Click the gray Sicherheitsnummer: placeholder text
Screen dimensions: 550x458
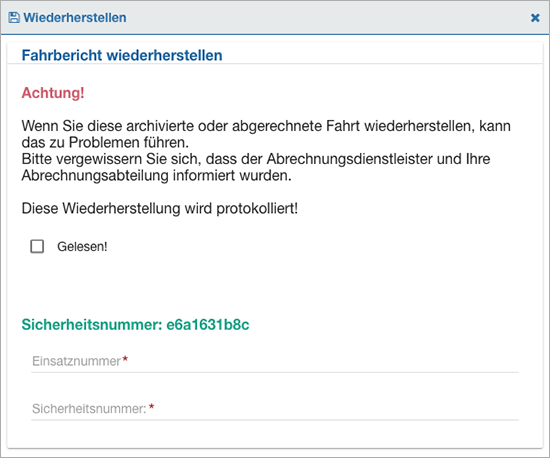coord(89,409)
